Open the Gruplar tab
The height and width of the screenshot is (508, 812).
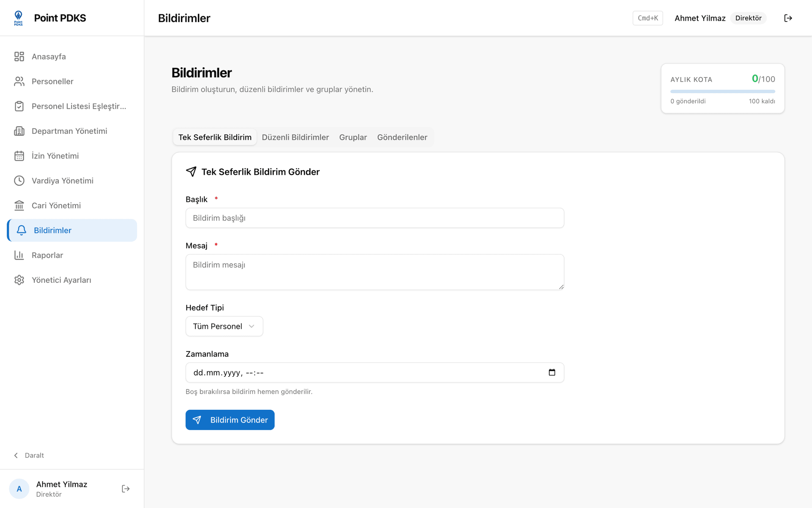click(353, 137)
